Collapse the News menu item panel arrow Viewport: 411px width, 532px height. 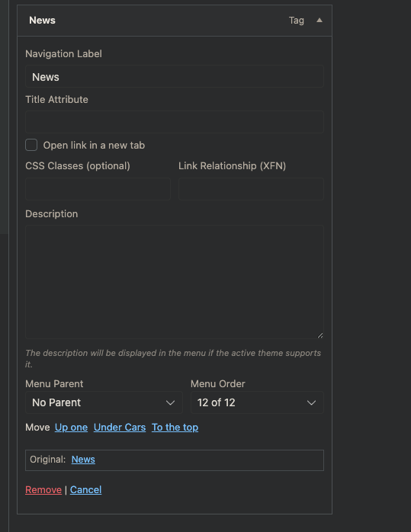319,21
